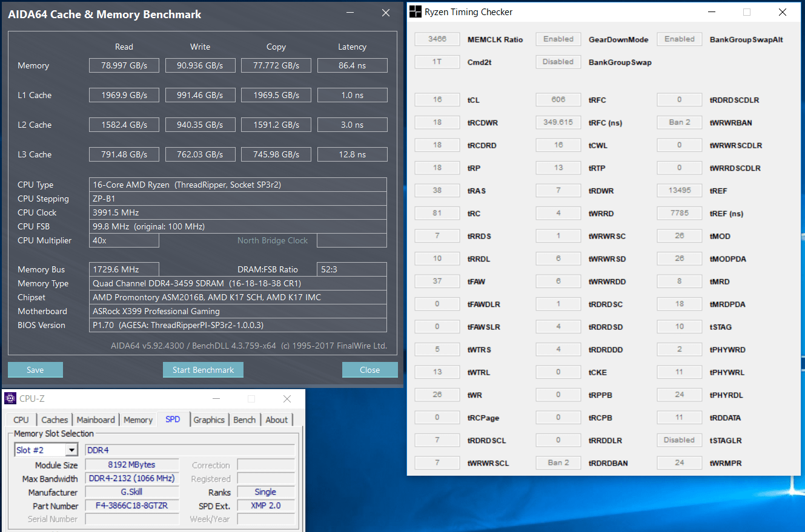Close the CPU-Z window
805x532 pixels.
click(x=287, y=399)
